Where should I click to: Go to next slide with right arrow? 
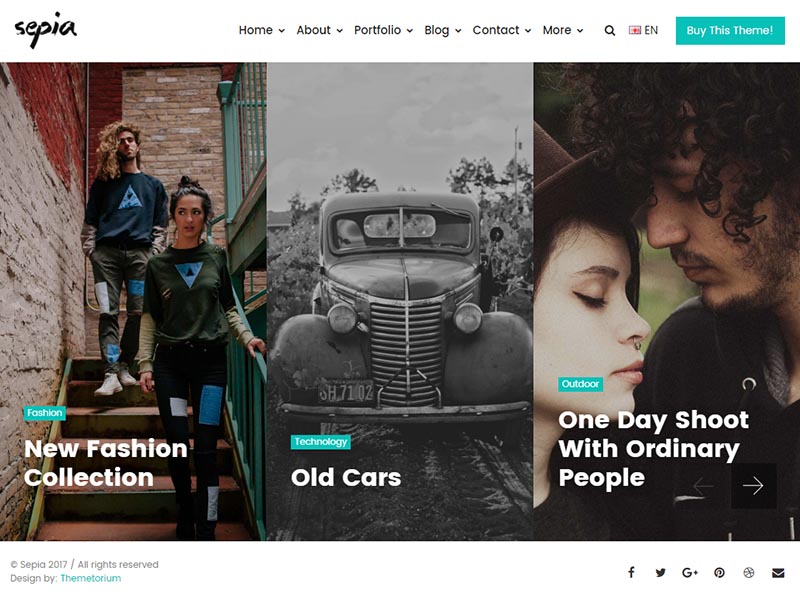coord(753,486)
